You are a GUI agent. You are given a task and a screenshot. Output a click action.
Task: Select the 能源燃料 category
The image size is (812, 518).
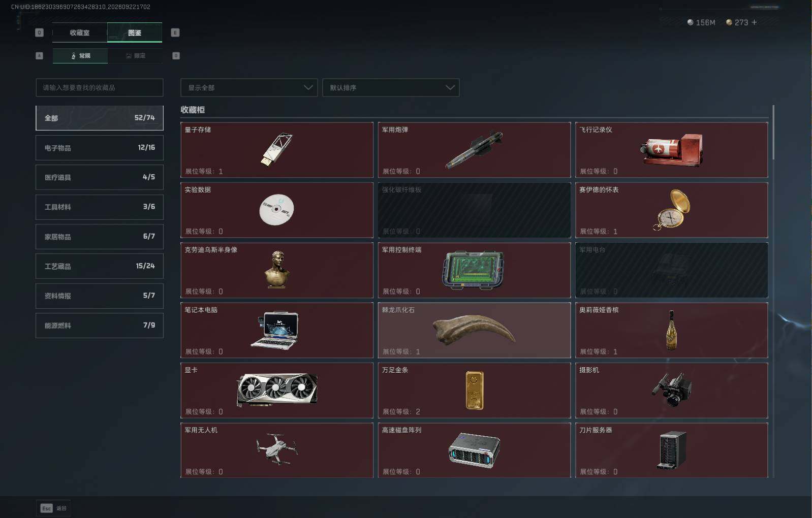tap(100, 326)
